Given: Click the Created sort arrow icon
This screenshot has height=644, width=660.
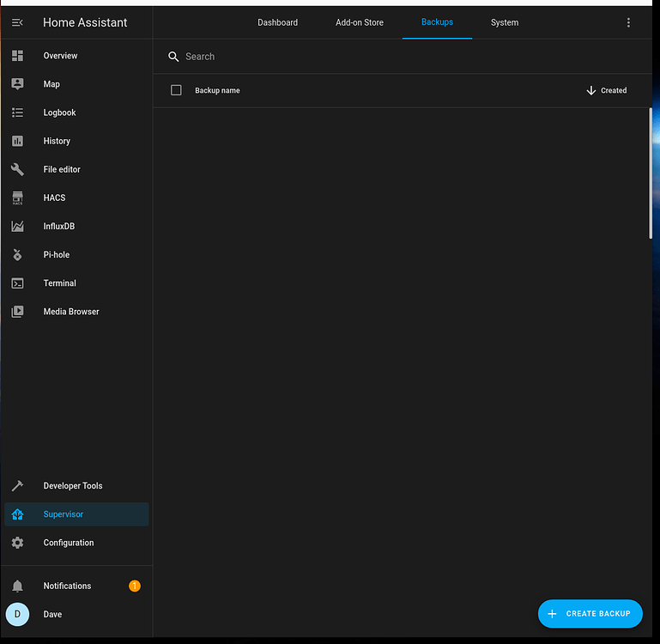Looking at the screenshot, I should coord(591,90).
